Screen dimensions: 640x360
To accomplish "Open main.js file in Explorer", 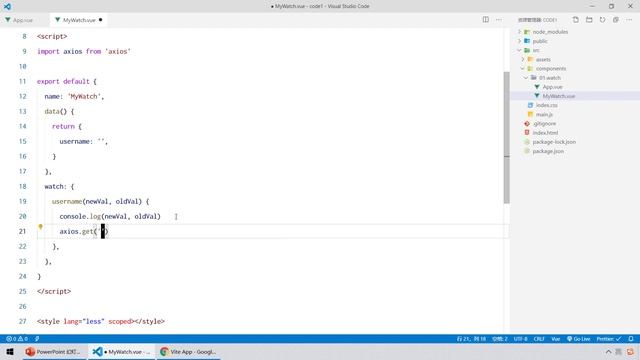I will [544, 114].
